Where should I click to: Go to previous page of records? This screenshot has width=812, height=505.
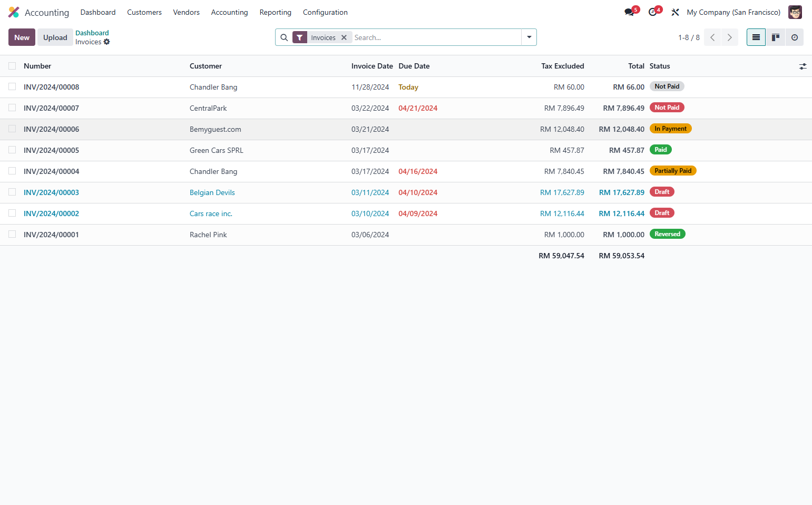click(x=712, y=37)
